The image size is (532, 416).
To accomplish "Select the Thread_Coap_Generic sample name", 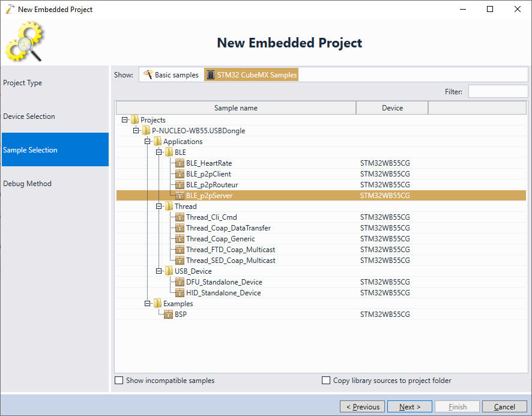I will click(220, 239).
